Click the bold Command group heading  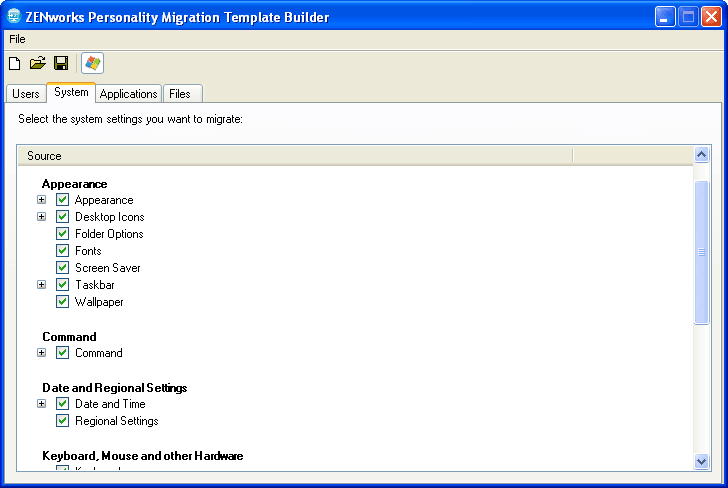pos(69,337)
